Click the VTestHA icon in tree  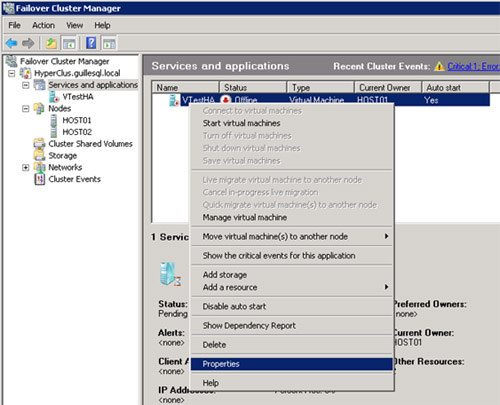[54, 97]
